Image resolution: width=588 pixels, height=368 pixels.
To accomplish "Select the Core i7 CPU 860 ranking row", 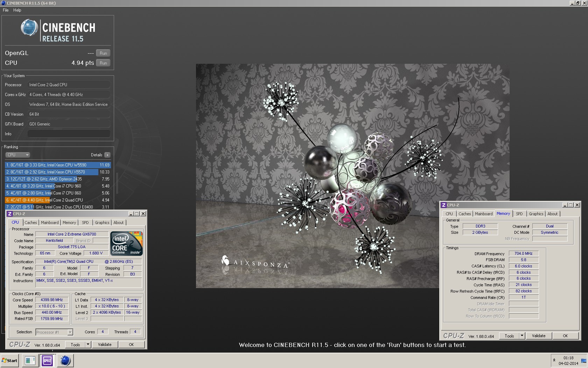I will (58, 193).
